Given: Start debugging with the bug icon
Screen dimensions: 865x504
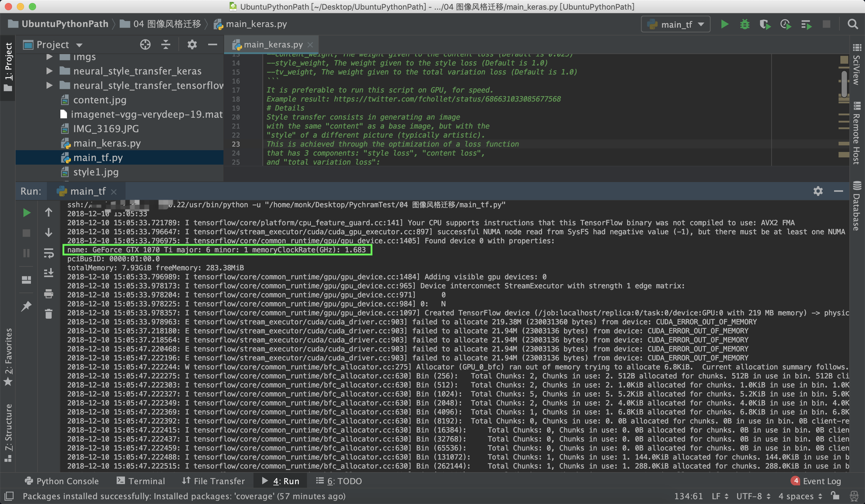Looking at the screenshot, I should 745,24.
